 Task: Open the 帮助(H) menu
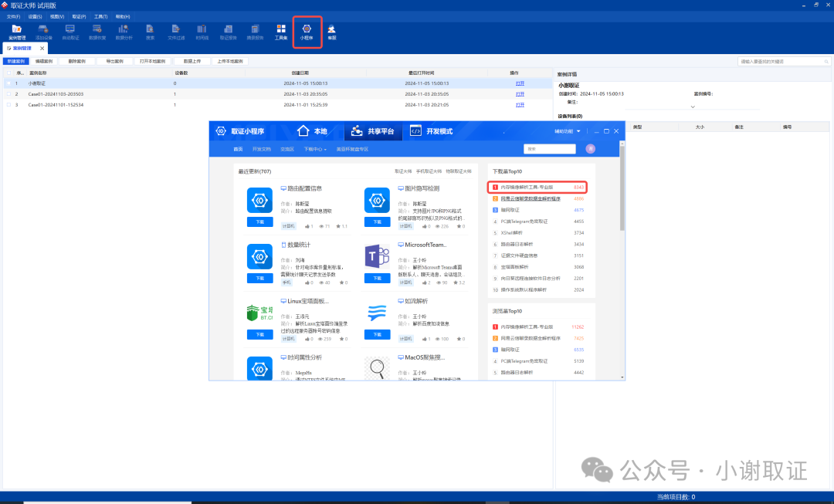click(123, 17)
